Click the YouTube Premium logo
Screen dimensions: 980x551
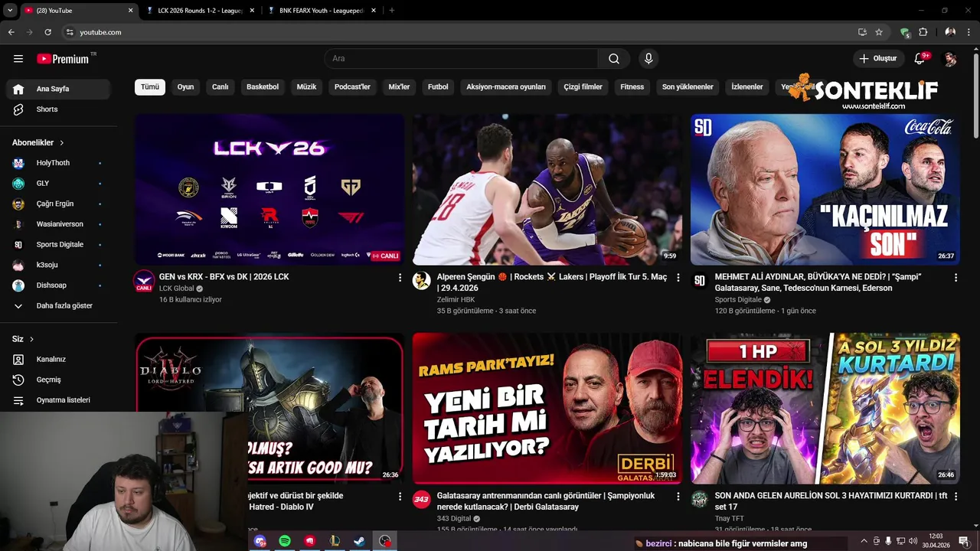pyautogui.click(x=64, y=59)
